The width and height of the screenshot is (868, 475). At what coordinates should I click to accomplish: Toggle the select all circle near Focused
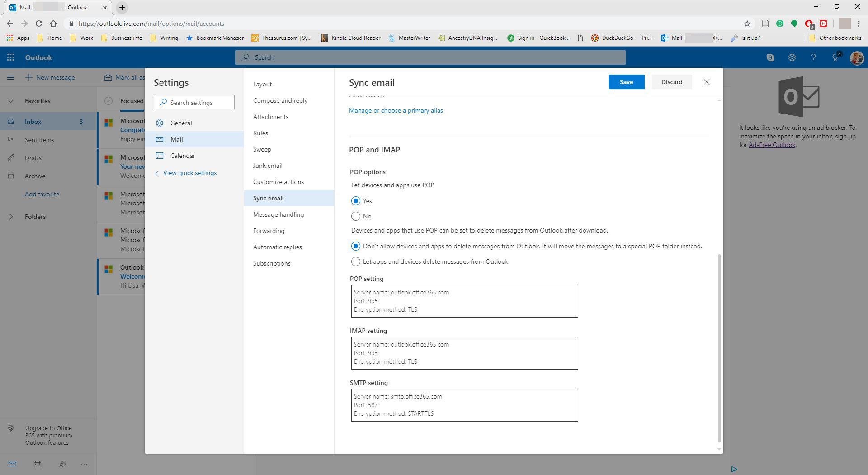click(x=108, y=101)
